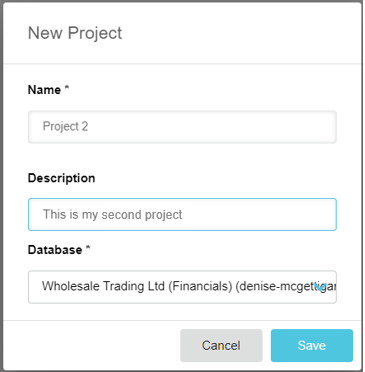Screen dimensions: 365x372
Task: Cancel the New Project dialog
Action: pos(221,345)
